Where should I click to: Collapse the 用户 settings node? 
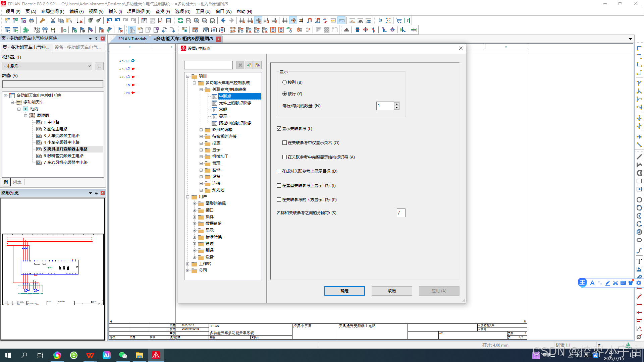(x=187, y=197)
